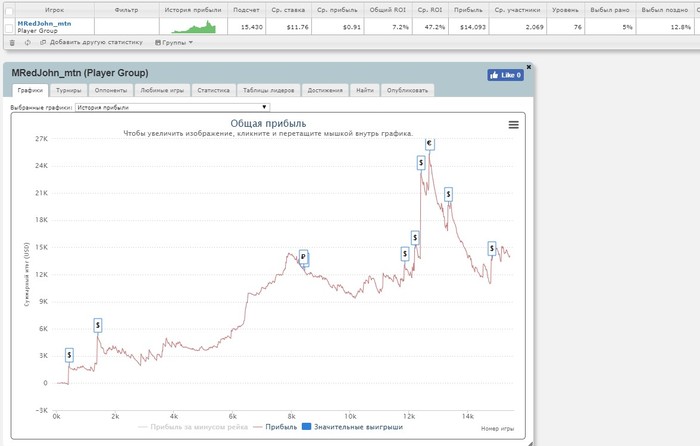Close the Player Group panel

pos(529,67)
